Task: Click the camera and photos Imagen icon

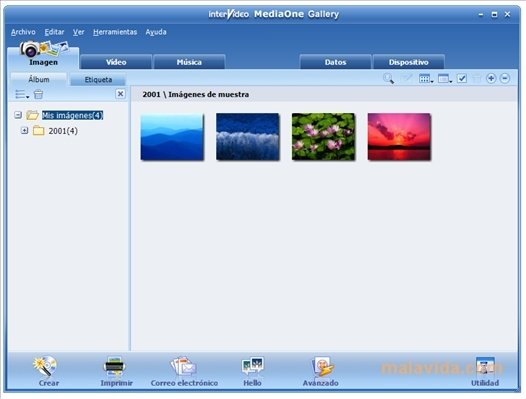Action: click(x=44, y=49)
